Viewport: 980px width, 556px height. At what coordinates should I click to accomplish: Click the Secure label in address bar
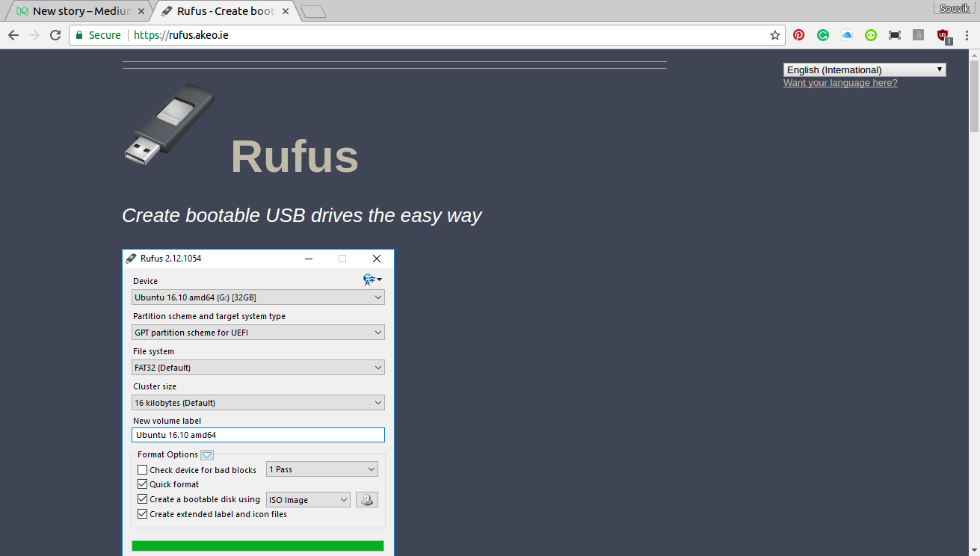(x=105, y=35)
